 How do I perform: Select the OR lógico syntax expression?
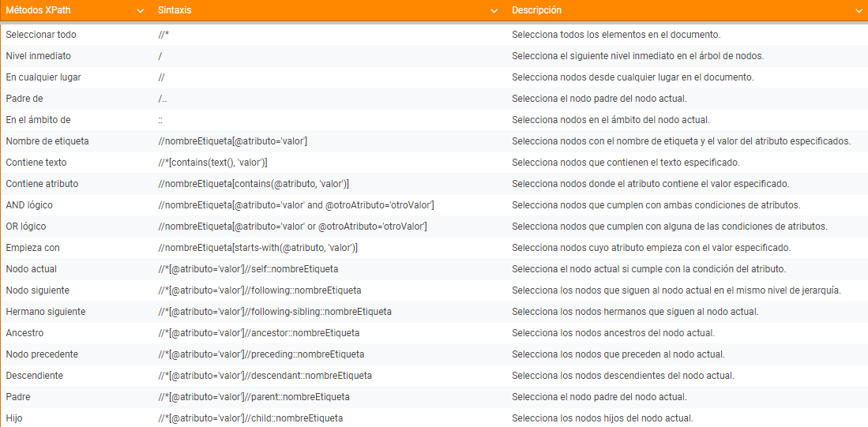pyautogui.click(x=293, y=227)
